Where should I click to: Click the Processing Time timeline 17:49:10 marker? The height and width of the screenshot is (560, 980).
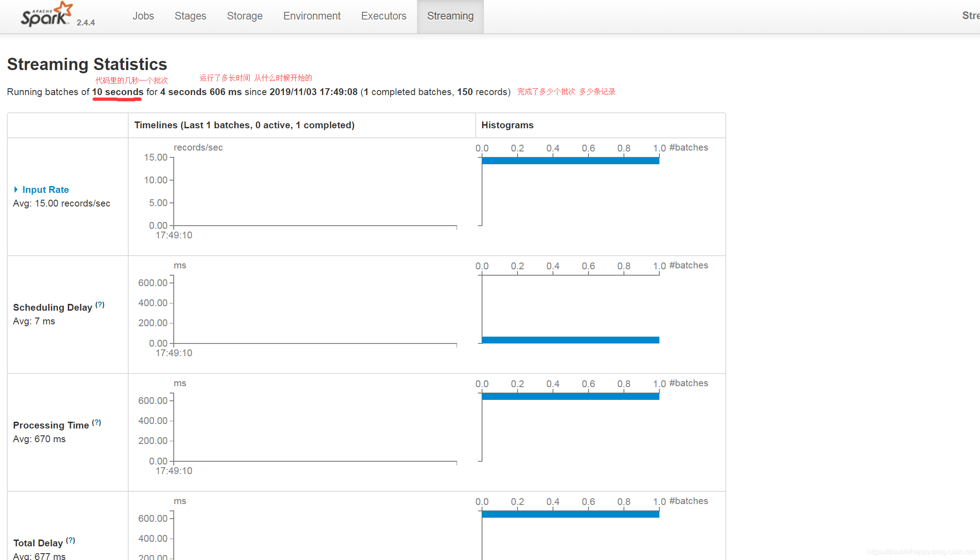tap(174, 471)
